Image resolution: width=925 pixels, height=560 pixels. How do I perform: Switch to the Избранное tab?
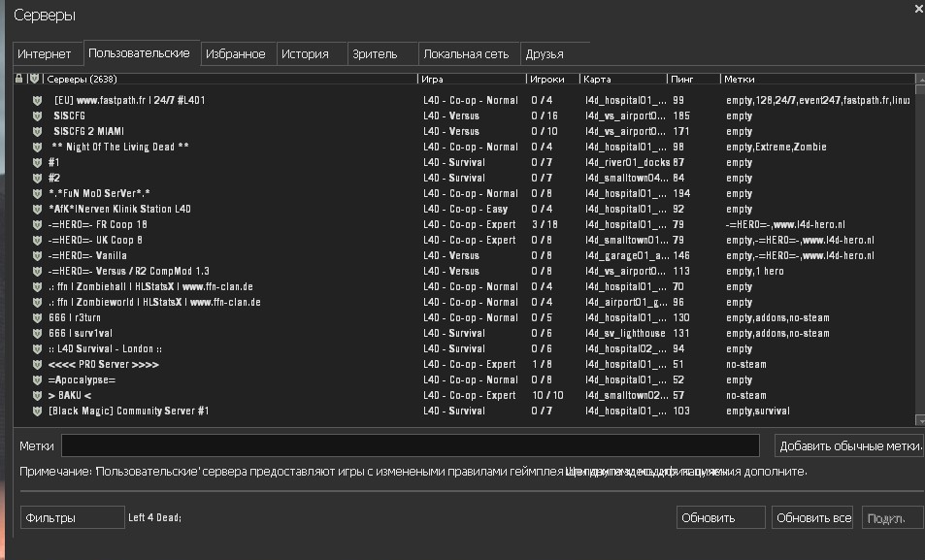[x=235, y=54]
